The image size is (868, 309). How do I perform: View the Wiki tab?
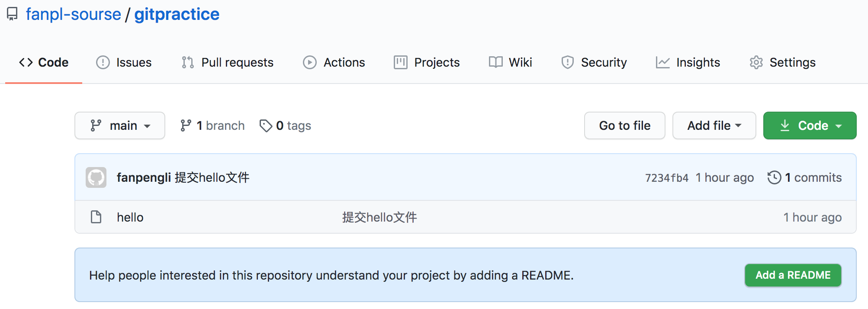[511, 62]
